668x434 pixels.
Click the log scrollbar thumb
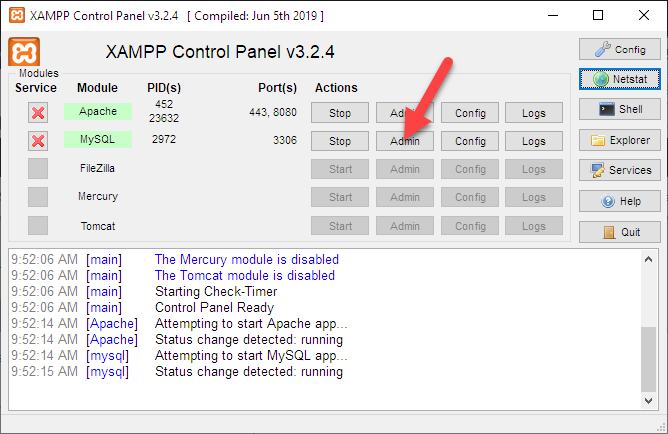648,359
